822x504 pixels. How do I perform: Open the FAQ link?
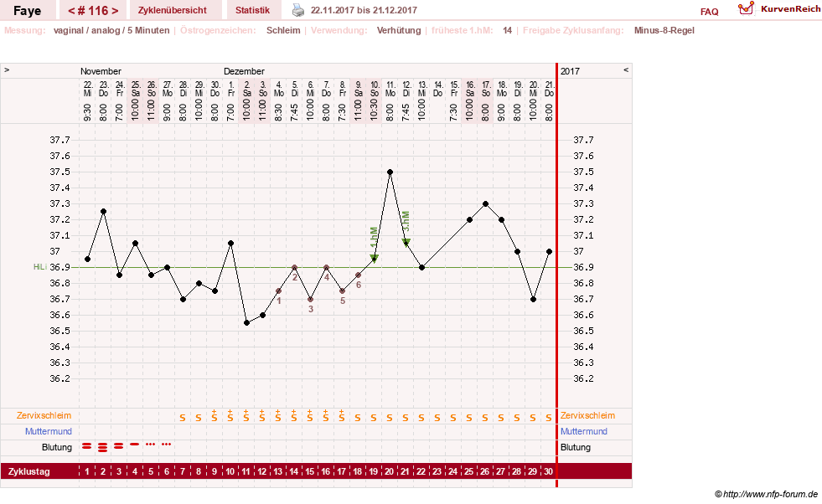tap(709, 12)
